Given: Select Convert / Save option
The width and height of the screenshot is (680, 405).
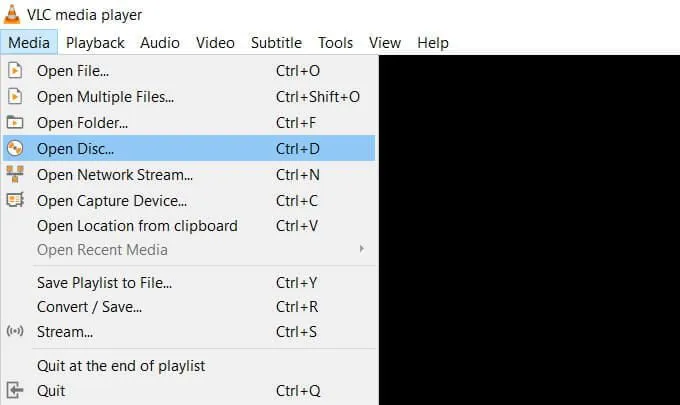Looking at the screenshot, I should (89, 307).
